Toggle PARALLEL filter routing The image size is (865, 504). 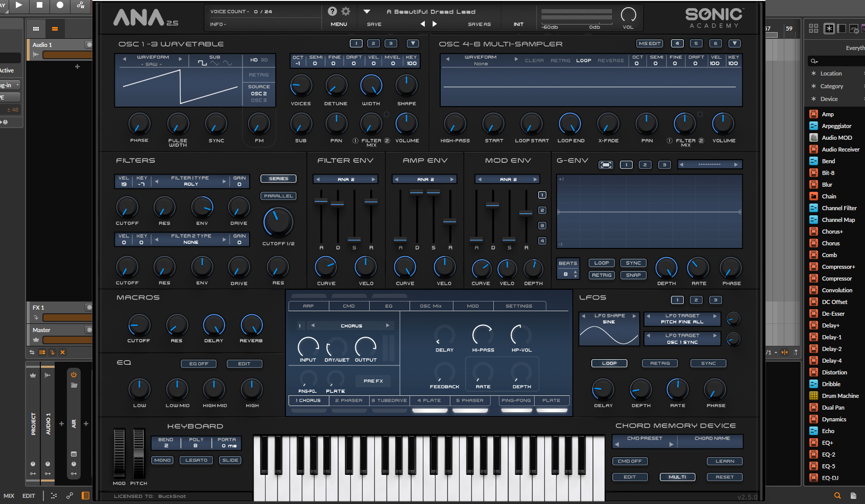(x=278, y=196)
